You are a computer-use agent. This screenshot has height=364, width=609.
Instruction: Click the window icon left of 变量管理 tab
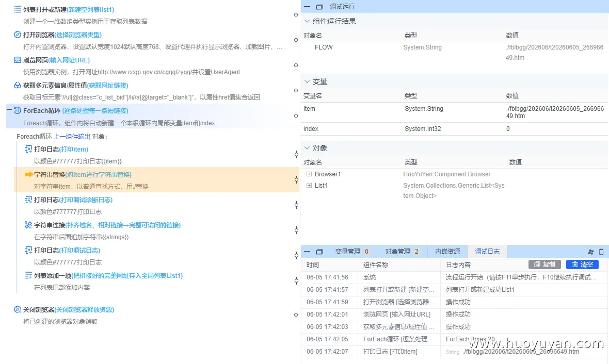[319, 252]
